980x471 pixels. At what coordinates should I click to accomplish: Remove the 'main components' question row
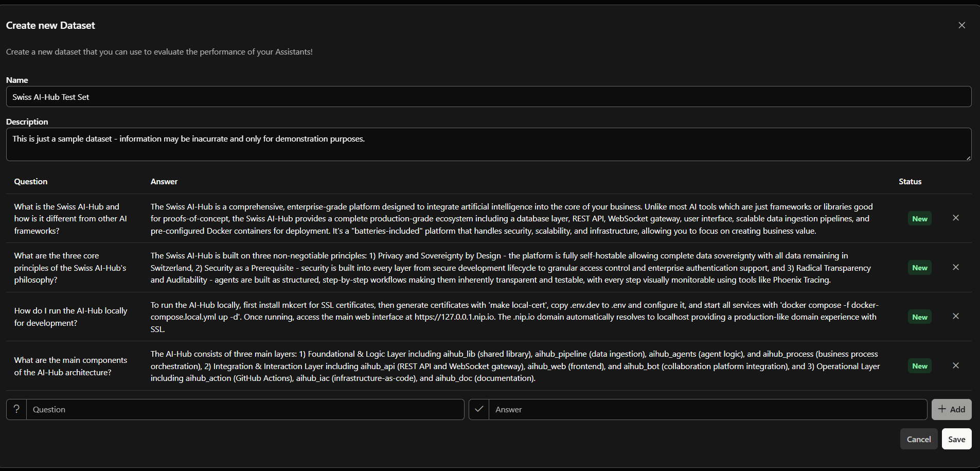[956, 365]
